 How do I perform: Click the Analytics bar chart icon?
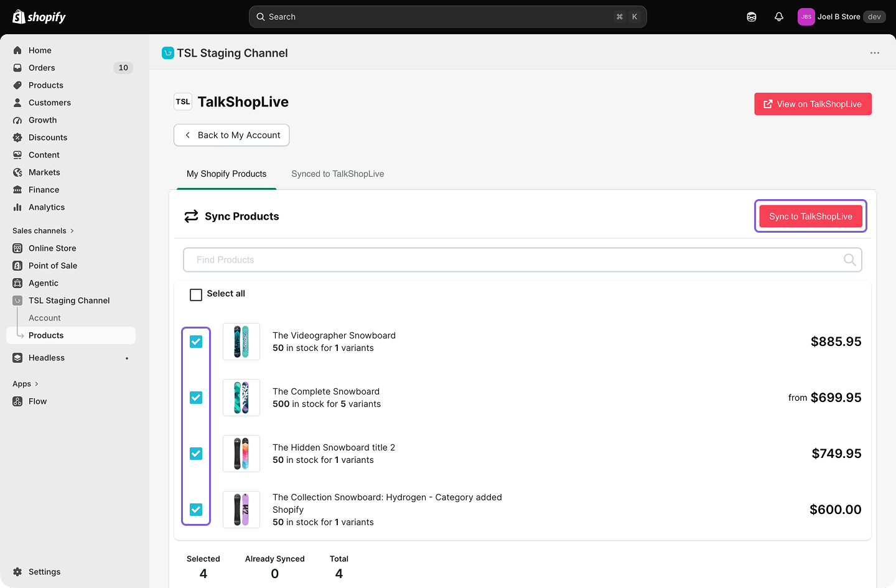(17, 207)
